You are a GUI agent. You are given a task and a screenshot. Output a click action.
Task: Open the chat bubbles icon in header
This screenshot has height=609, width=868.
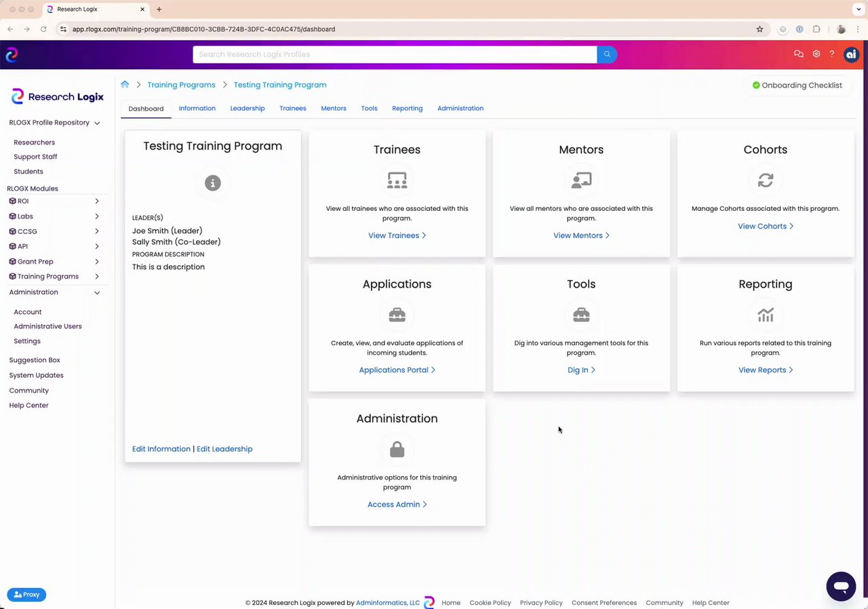coord(798,54)
